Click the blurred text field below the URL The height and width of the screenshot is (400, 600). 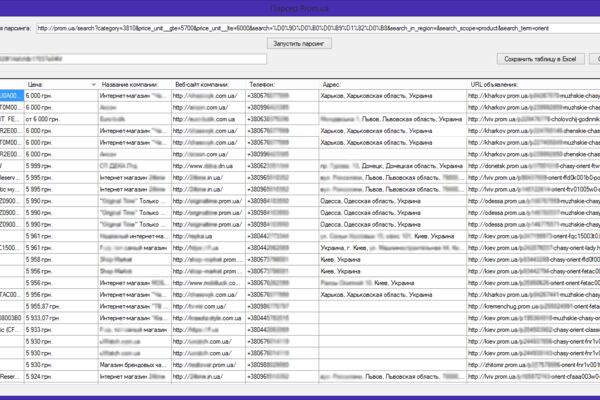point(132,59)
